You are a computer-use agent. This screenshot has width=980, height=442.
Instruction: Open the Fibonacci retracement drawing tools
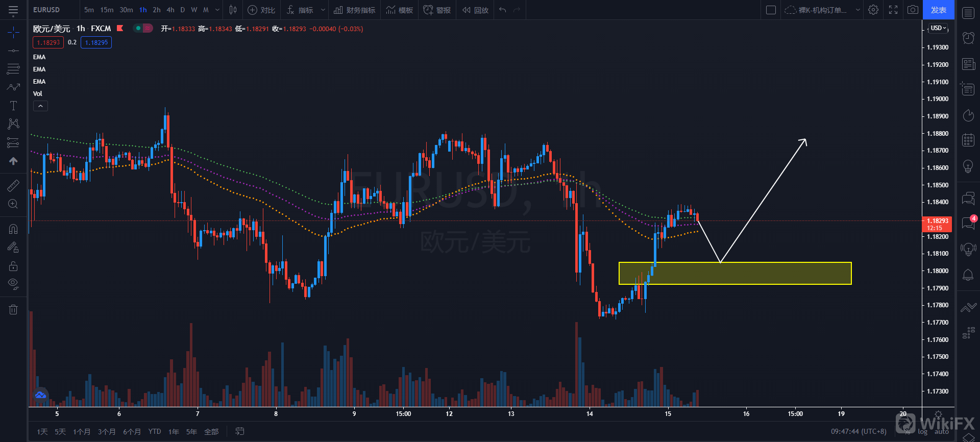pos(13,69)
